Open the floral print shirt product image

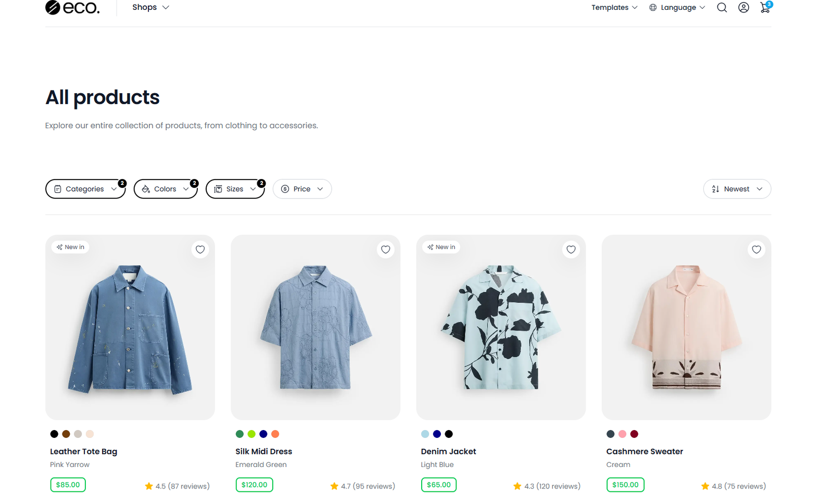501,327
